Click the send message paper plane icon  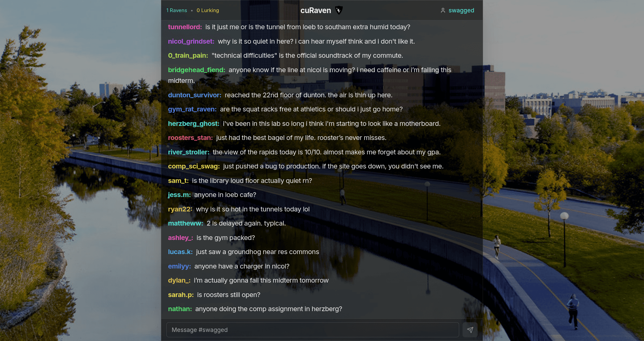(x=470, y=330)
